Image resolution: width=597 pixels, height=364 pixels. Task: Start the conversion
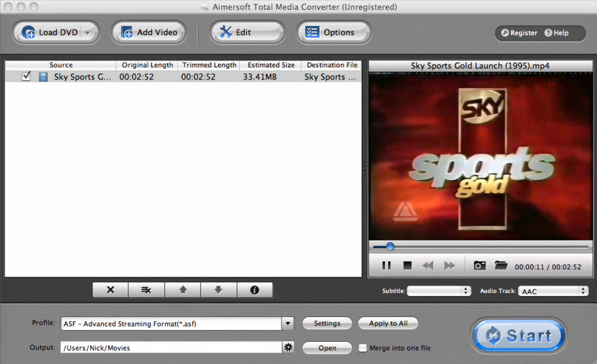pos(518,336)
